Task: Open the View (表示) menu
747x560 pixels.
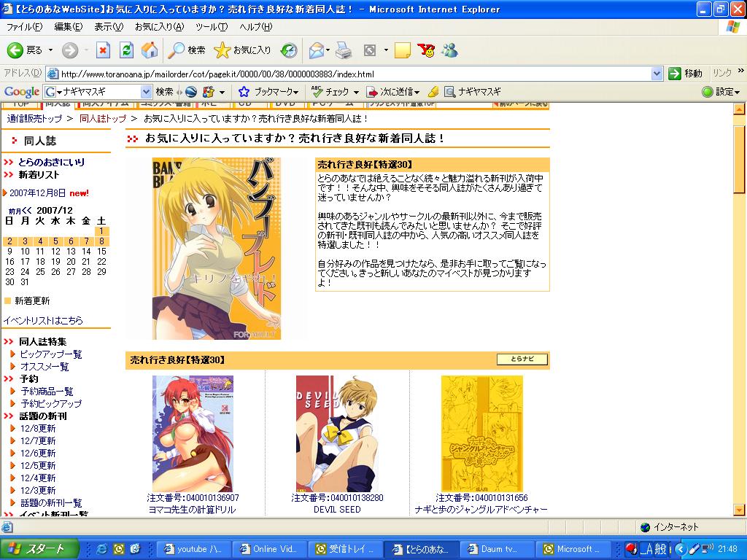Action: (109, 27)
